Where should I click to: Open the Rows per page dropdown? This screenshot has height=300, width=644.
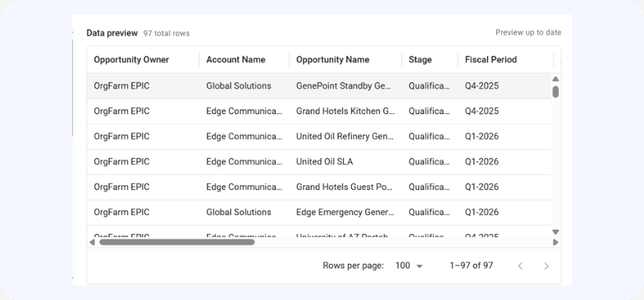(x=408, y=265)
